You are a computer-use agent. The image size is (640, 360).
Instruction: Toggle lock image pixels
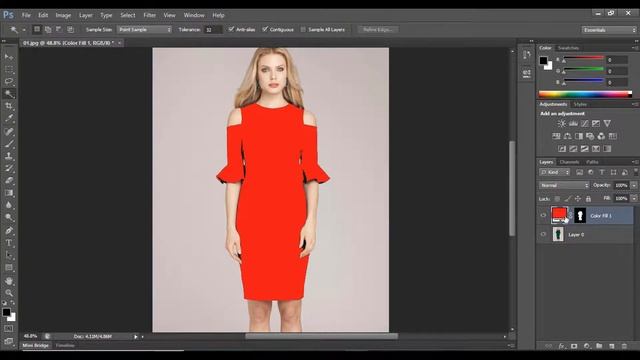568,199
